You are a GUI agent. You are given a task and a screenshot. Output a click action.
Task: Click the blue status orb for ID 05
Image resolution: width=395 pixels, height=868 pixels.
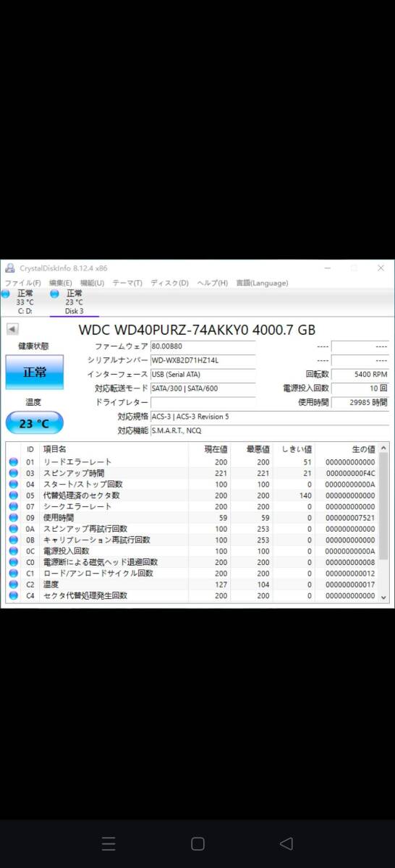(x=13, y=495)
